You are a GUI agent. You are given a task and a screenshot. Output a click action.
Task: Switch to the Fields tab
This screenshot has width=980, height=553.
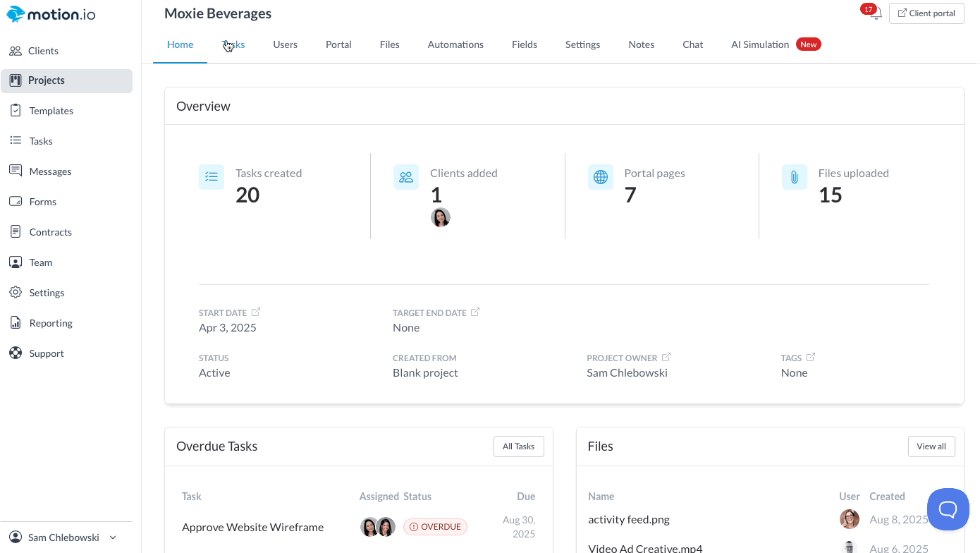click(525, 44)
